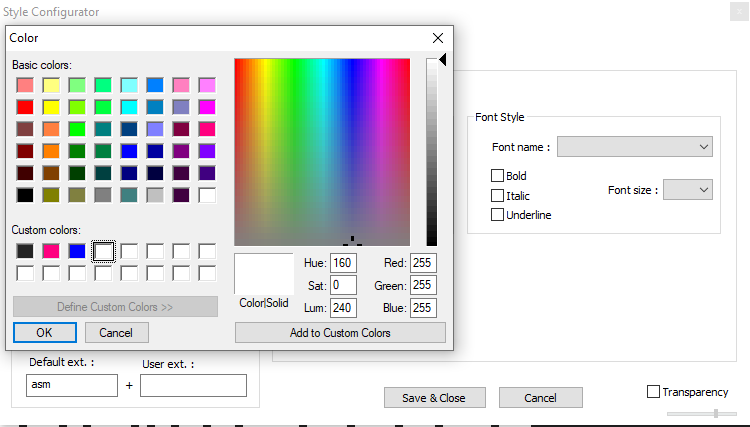Select the olive basic color swatch
Viewport: 750px width, 427px height.
pyautogui.click(x=51, y=195)
